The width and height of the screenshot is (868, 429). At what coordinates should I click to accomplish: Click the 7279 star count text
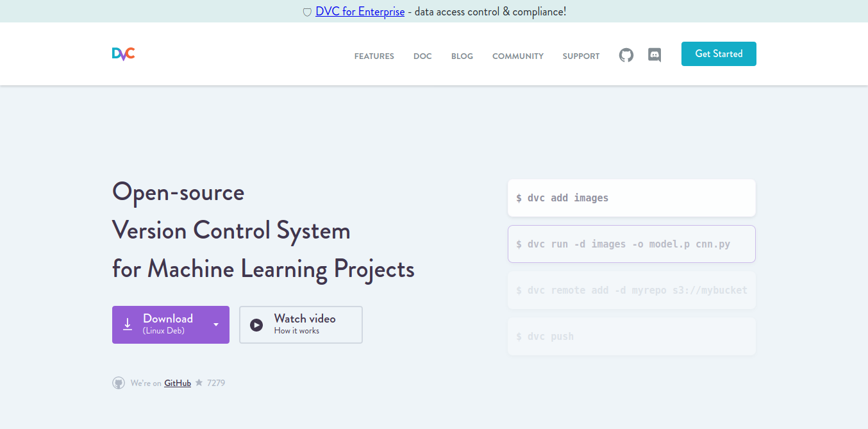click(216, 383)
